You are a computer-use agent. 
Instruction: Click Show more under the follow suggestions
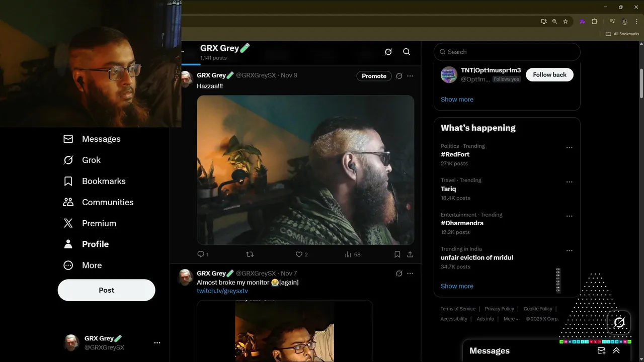pos(457,100)
